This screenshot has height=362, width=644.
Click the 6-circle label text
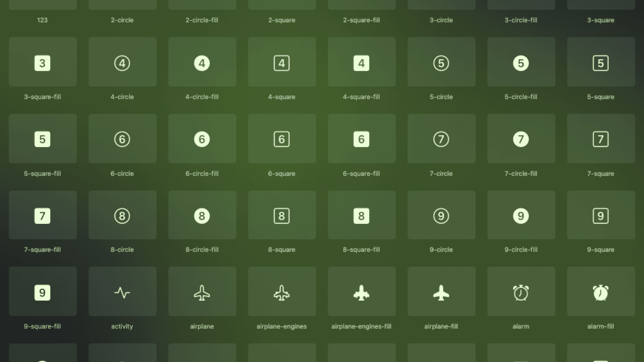tap(122, 174)
